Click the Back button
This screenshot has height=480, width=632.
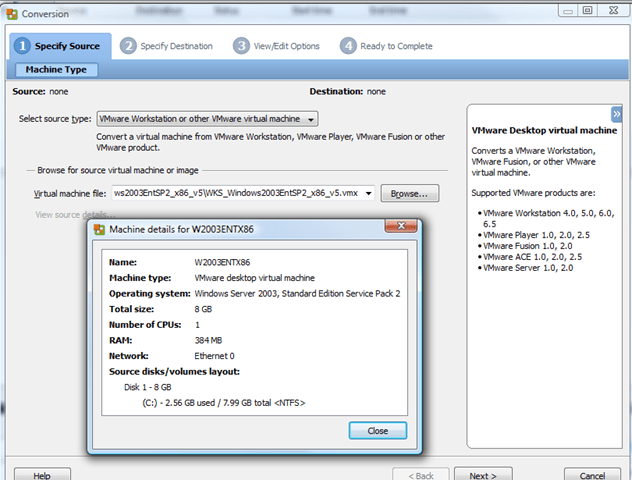422,475
